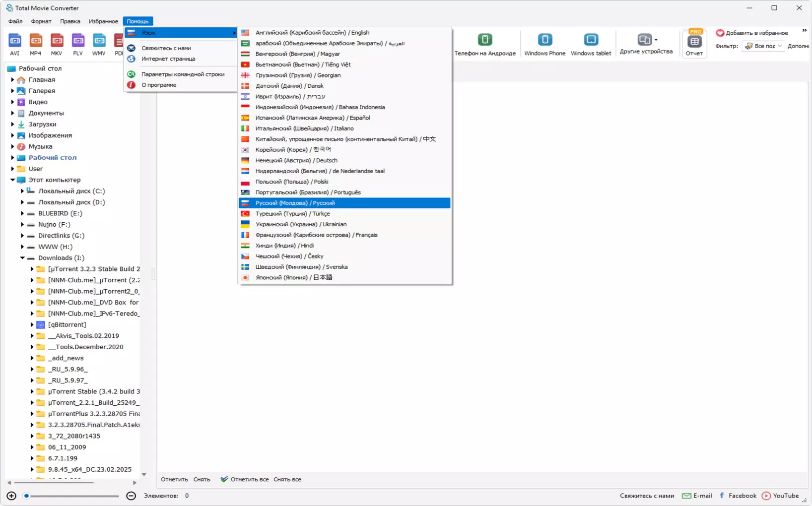Viewport: 812px width, 506px height.
Task: Open the Формат menu
Action: 41,21
